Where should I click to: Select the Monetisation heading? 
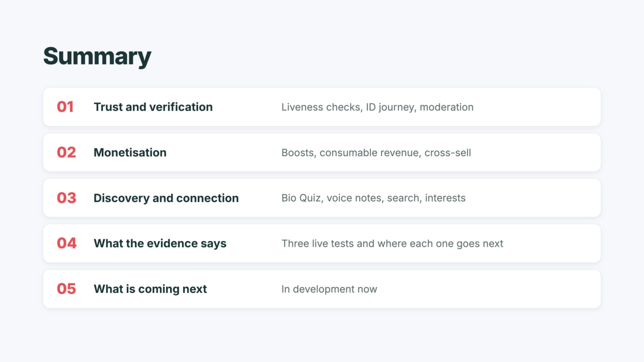pos(130,152)
